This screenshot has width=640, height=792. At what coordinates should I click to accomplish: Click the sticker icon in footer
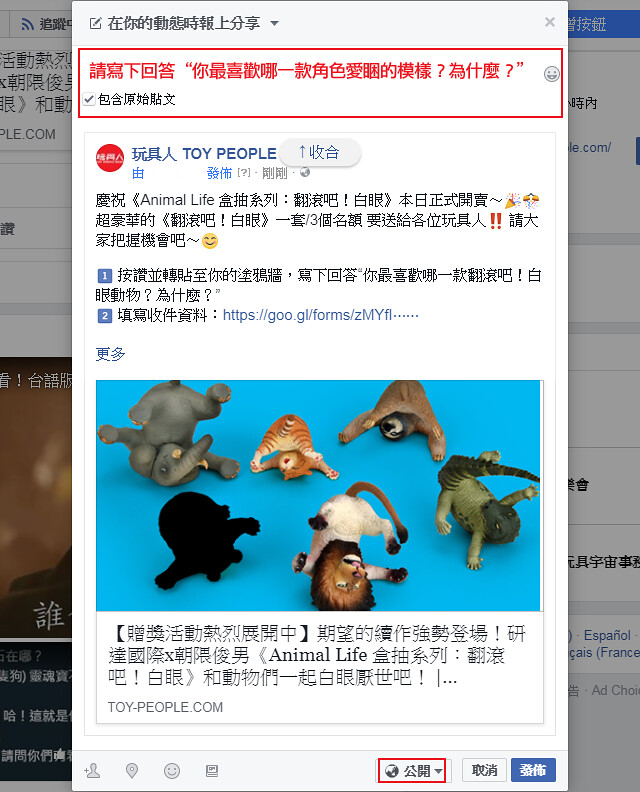tap(212, 771)
